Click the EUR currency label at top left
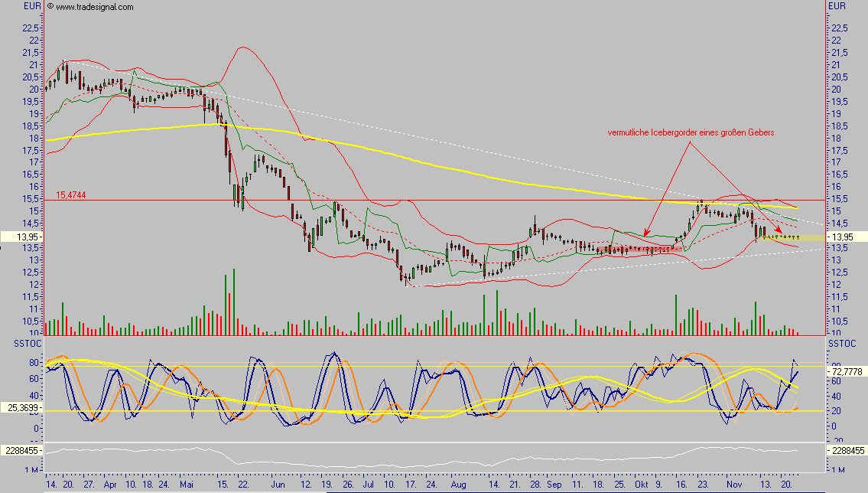 coord(32,6)
